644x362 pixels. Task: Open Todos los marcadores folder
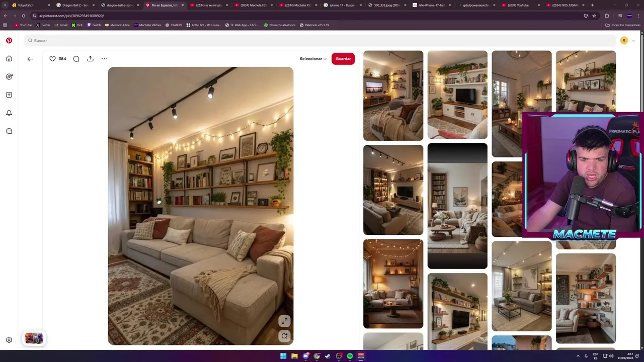623,25
